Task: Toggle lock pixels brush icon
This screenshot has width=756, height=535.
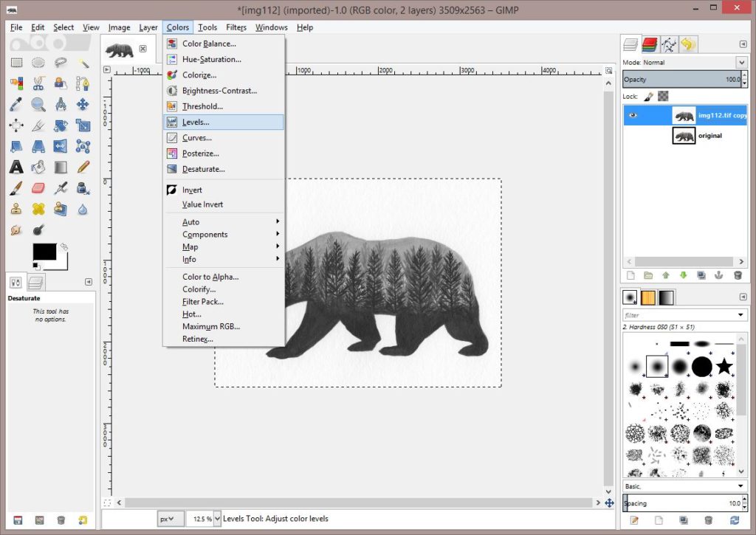Action: tap(648, 97)
